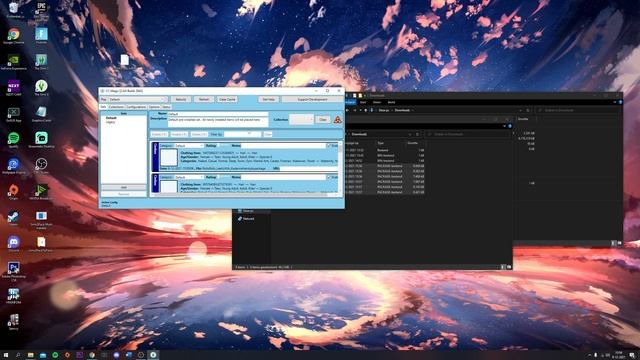
Task: Open File Explorer from the taskbar
Action: pyautogui.click(x=31, y=355)
